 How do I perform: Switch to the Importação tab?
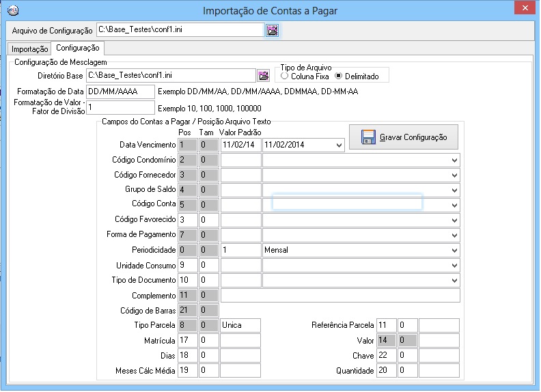point(30,49)
